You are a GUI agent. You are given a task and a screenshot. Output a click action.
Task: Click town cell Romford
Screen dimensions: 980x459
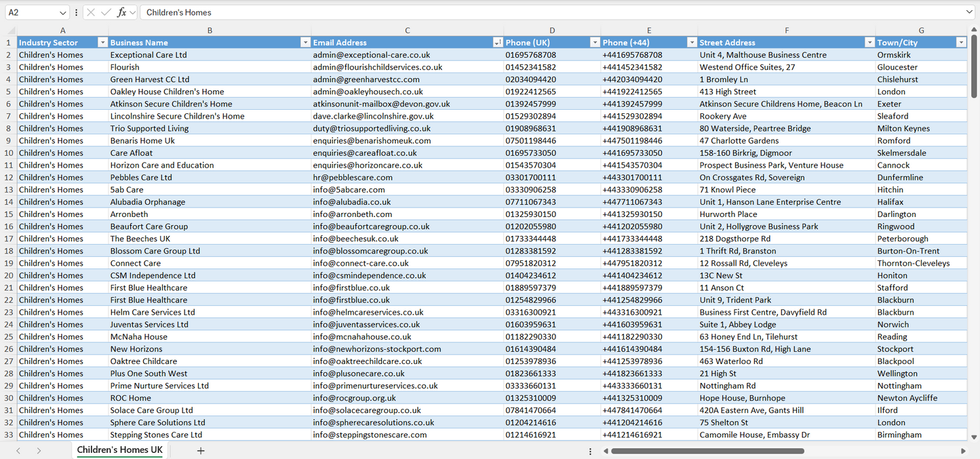click(921, 140)
